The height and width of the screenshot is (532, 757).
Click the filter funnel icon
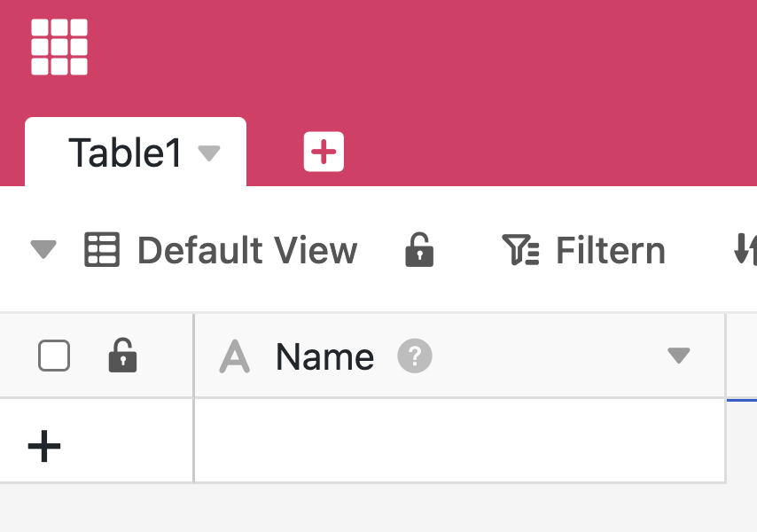[x=520, y=251]
